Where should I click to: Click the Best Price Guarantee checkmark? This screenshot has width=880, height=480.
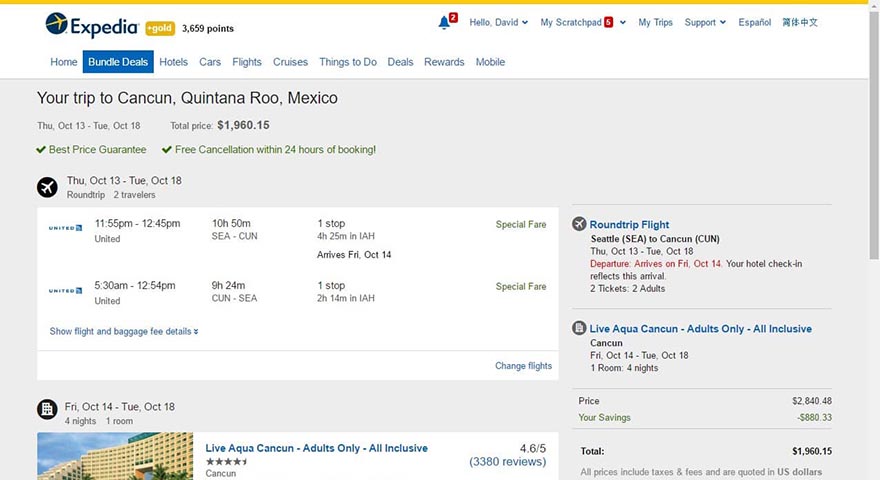[41, 149]
